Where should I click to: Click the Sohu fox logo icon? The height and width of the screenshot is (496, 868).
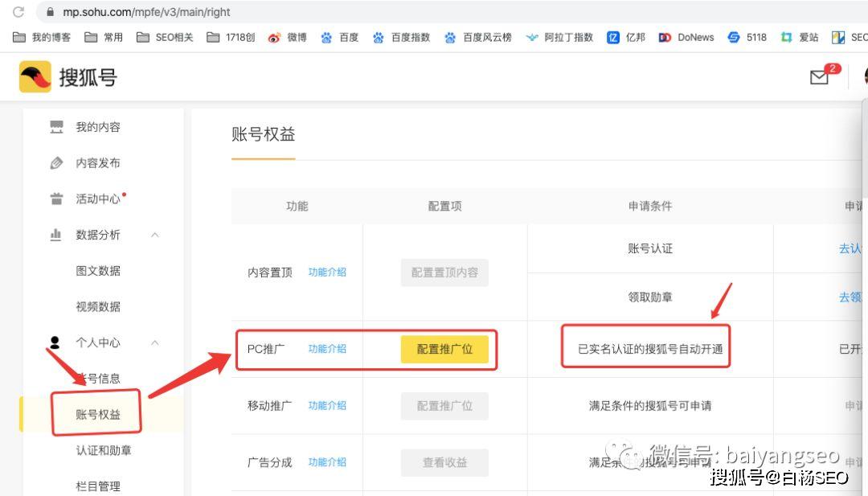coord(35,76)
